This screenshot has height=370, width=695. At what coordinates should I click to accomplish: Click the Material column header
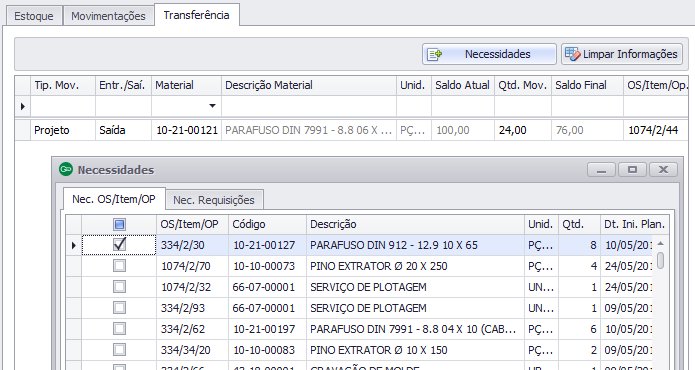coord(186,85)
